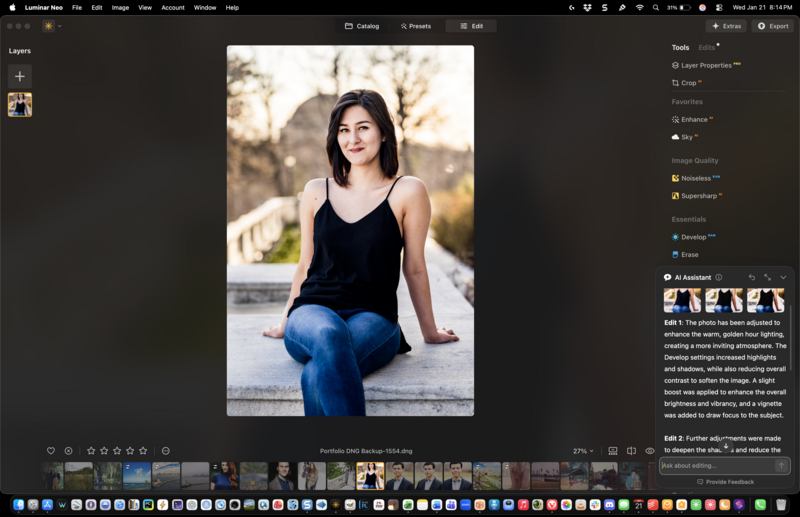The image size is (800, 517).
Task: Open the Erase tool
Action: (685, 254)
